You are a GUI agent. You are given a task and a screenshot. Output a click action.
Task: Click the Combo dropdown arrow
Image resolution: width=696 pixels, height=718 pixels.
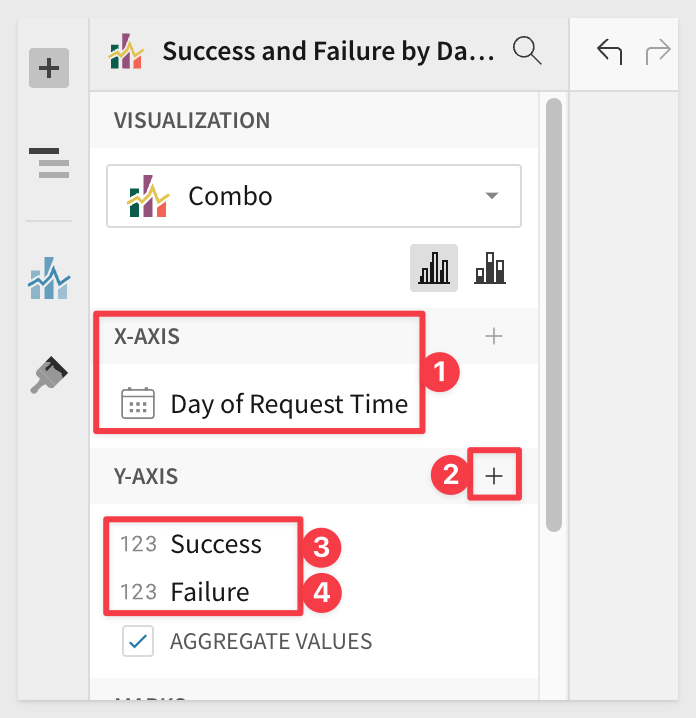point(492,196)
